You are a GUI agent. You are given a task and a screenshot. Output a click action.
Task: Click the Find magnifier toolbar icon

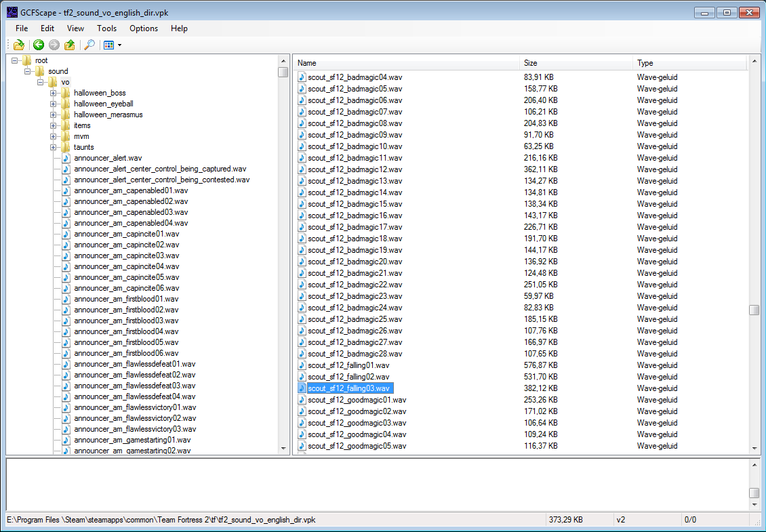89,45
